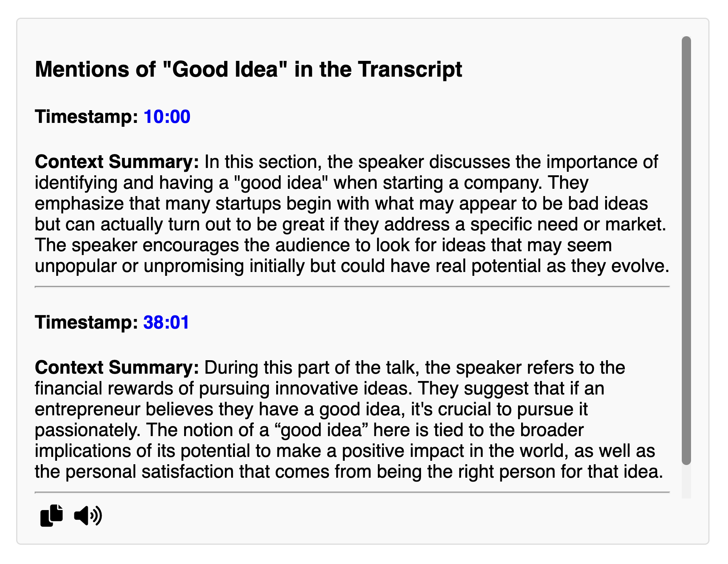The height and width of the screenshot is (564, 728).
Task: Click the "Mentions of Good Idea" heading
Action: [248, 69]
